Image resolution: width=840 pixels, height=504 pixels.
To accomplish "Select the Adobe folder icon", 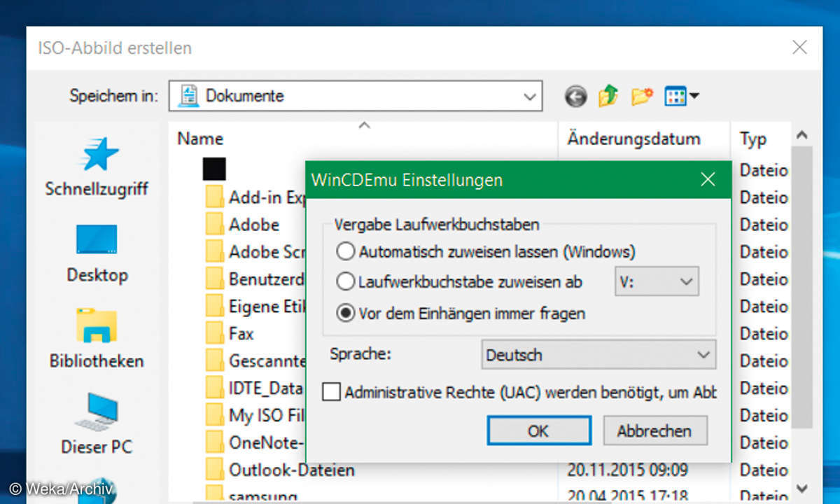I will [215, 225].
